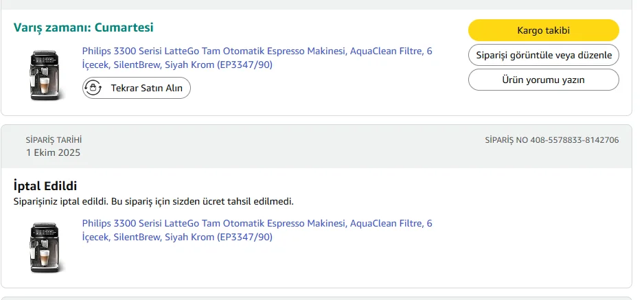The height and width of the screenshot is (300, 644).
Task: Open Philips 3300 link in cancelled order
Action: coord(257,224)
